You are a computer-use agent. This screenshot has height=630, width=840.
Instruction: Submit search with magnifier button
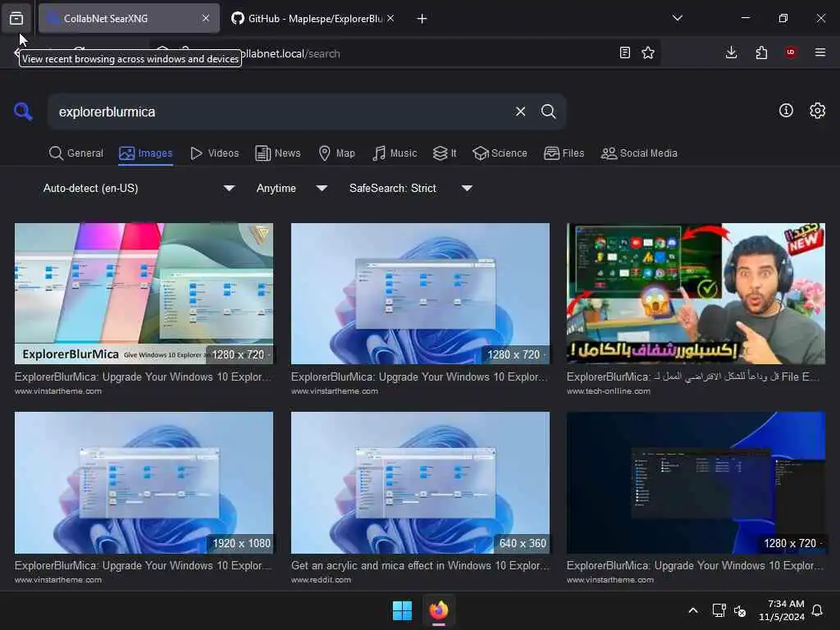click(x=548, y=112)
